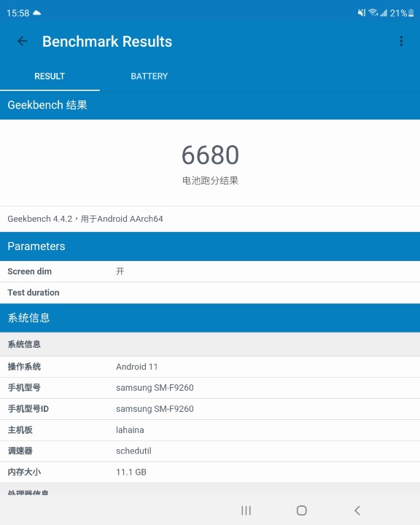The image size is (420, 525).
Task: Tap the 手机型号 samsung SM-F9260 value
Action: point(155,388)
